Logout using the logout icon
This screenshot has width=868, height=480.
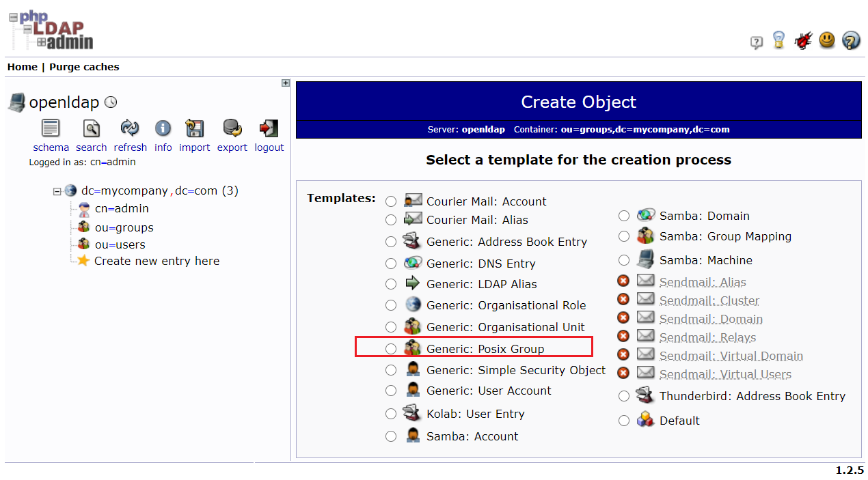point(269,130)
